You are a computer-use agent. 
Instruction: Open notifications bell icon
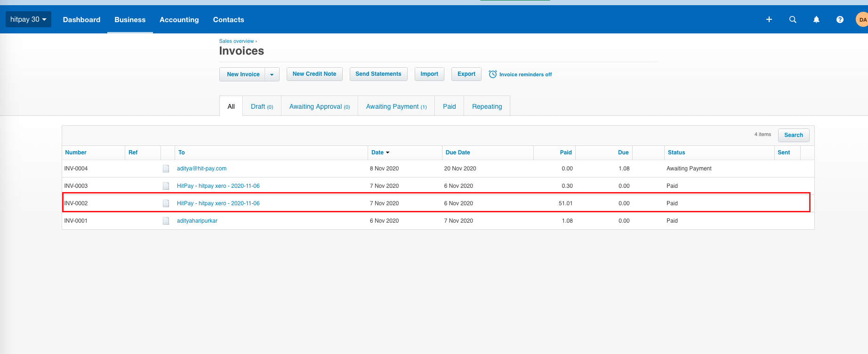[816, 19]
